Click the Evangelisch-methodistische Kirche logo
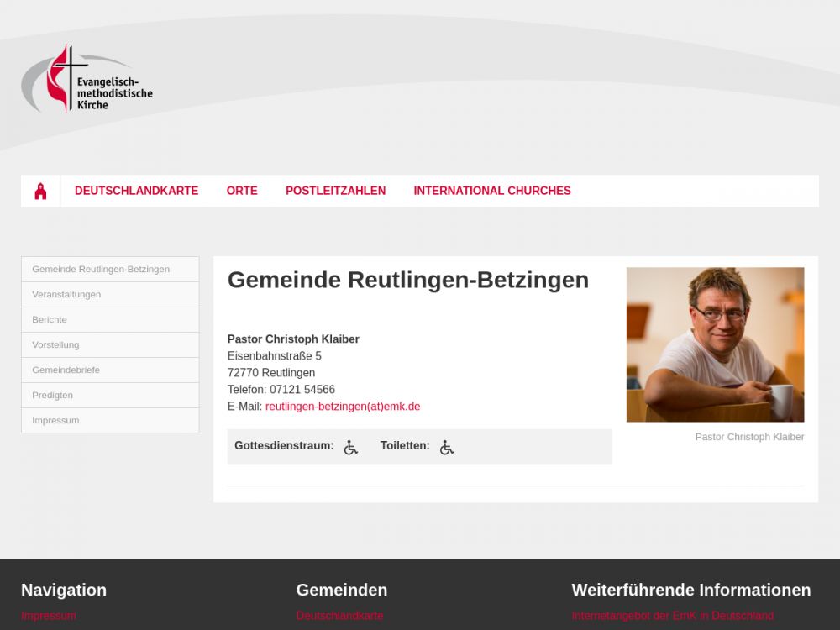Viewport: 840px width, 630px height. coord(87,78)
